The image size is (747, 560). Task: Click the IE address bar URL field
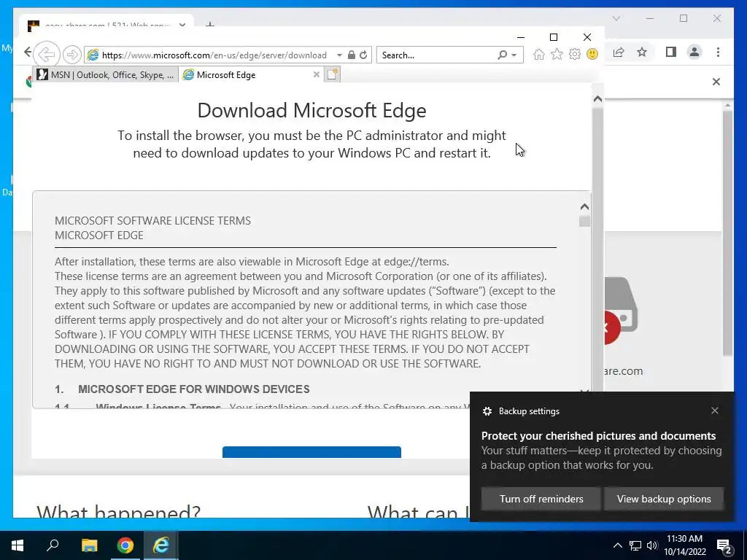(x=214, y=55)
